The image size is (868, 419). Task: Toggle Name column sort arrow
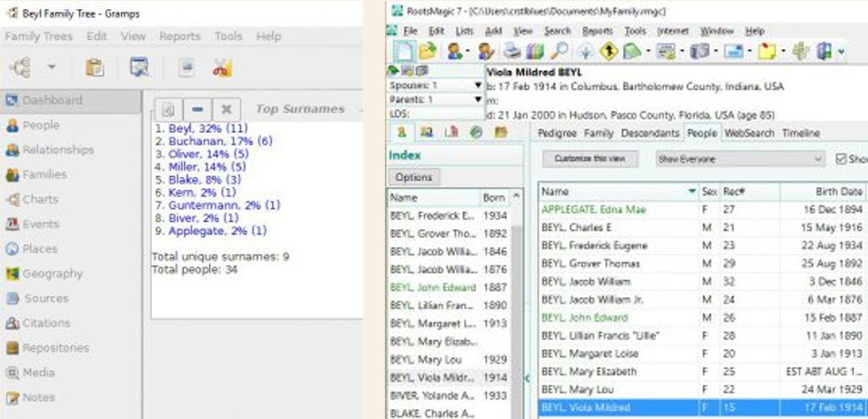point(692,191)
